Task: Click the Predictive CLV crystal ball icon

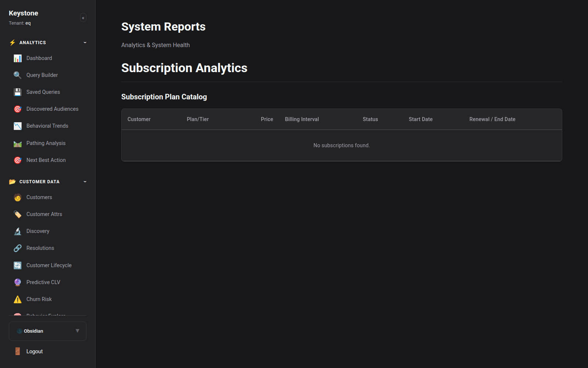Action: pos(18,283)
